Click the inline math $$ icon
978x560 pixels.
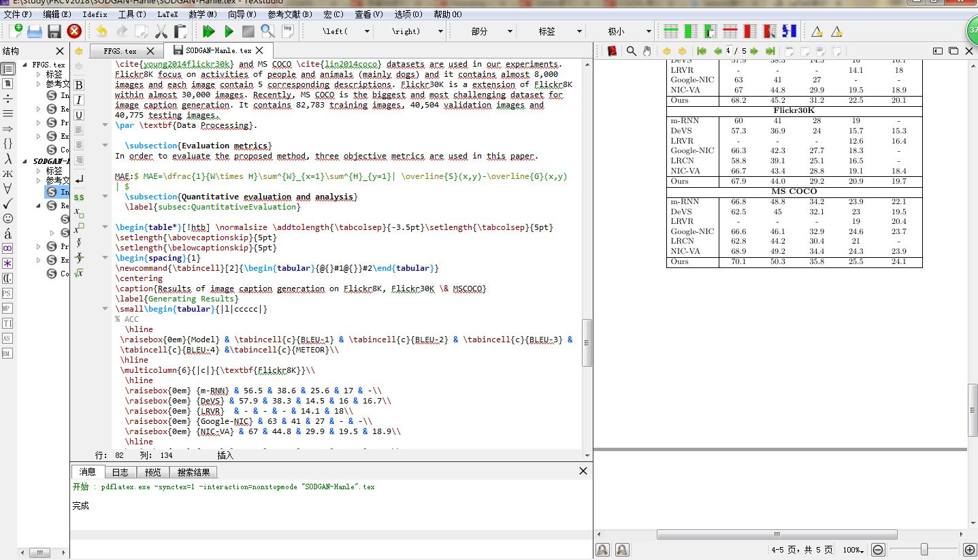[x=79, y=197]
